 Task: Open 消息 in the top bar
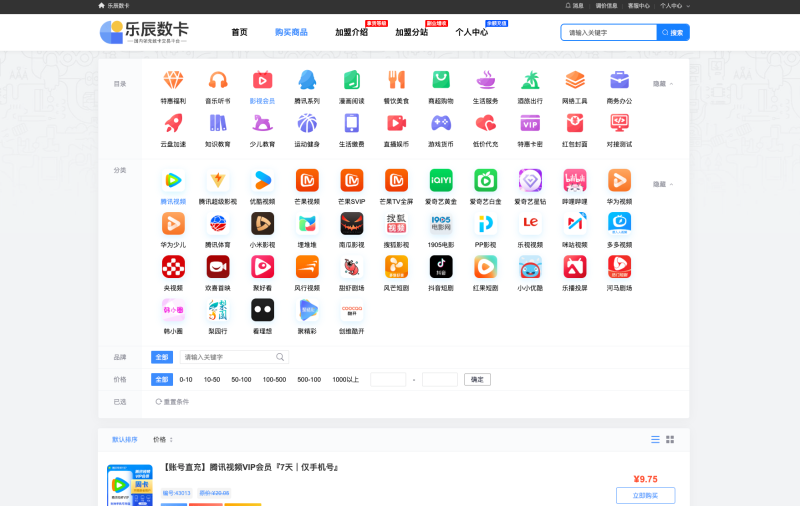574,6
